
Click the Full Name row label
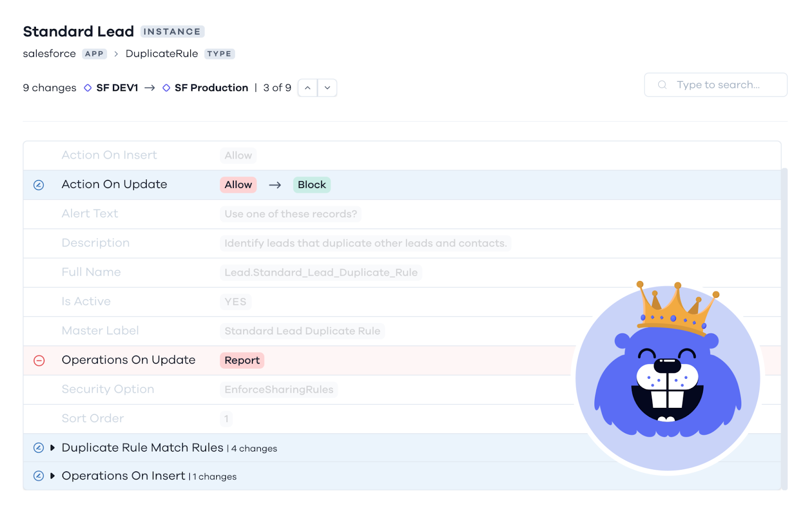(x=91, y=272)
